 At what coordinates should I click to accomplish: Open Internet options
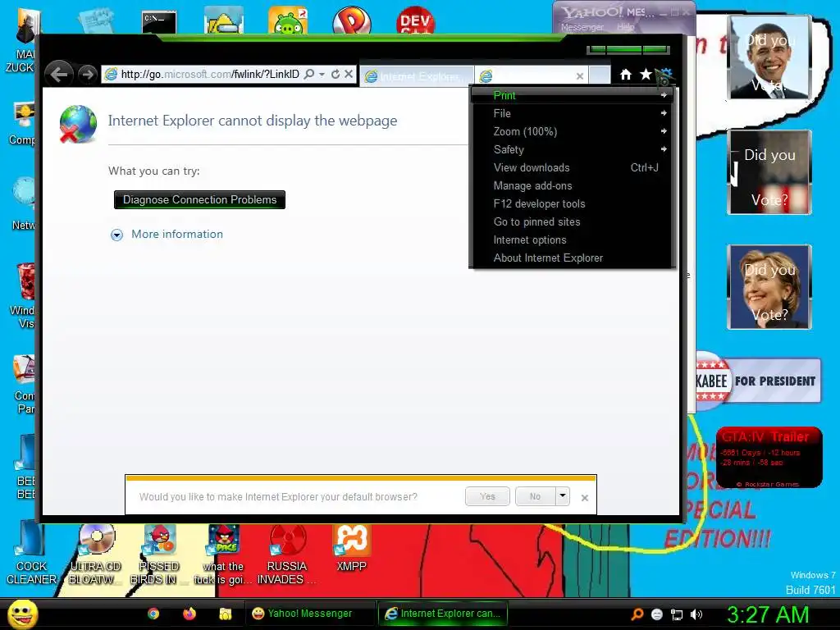[x=573, y=240]
